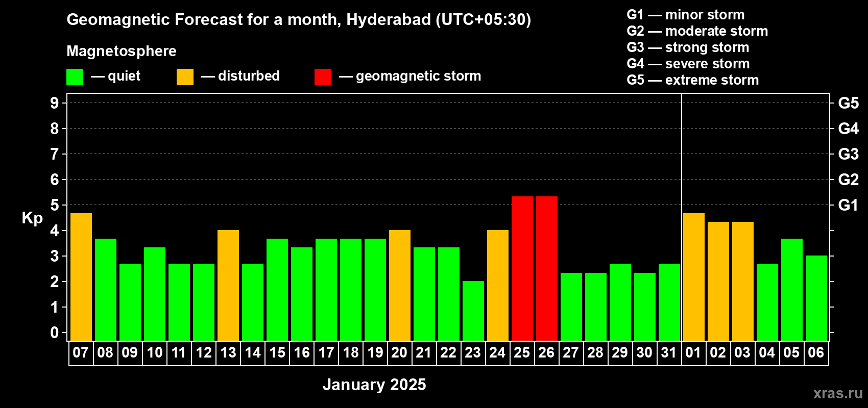Click Kp value 0 on the axis
The image size is (868, 408).
pos(55,333)
